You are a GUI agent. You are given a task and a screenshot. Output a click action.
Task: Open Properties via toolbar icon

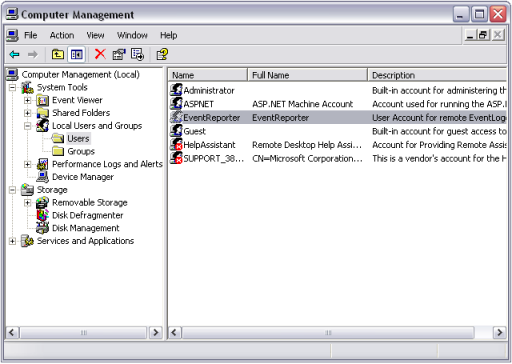(119, 54)
